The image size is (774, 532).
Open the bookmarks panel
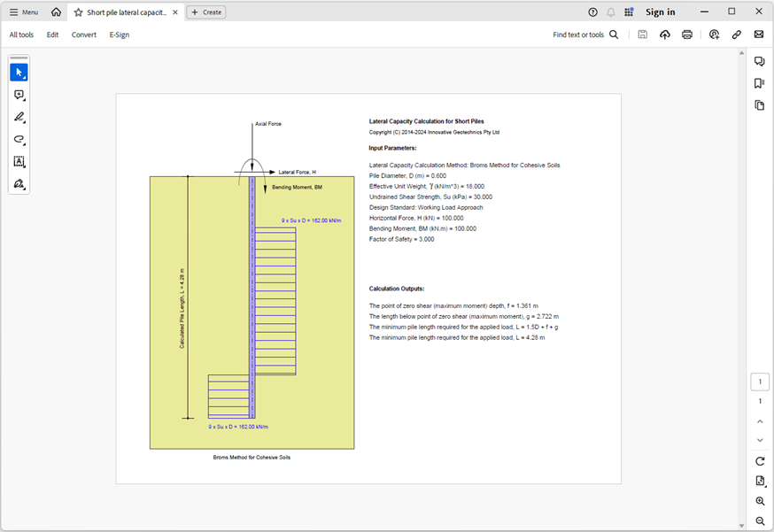click(x=759, y=83)
